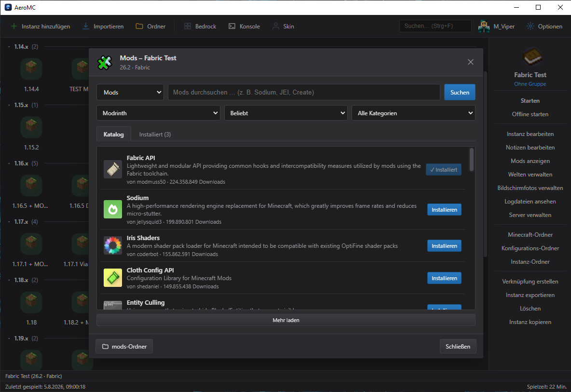This screenshot has width=571, height=392.
Task: Click the Suchen... (Strg+F) field
Action: coord(435,26)
